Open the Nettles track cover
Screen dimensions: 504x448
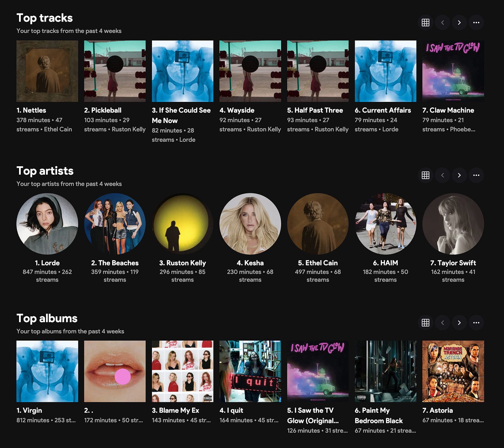47,71
